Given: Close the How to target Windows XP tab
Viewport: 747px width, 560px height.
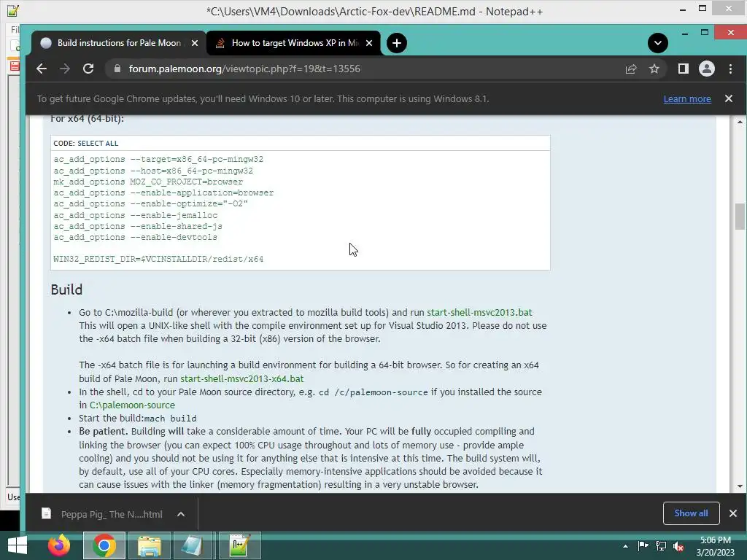Looking at the screenshot, I should 368,43.
